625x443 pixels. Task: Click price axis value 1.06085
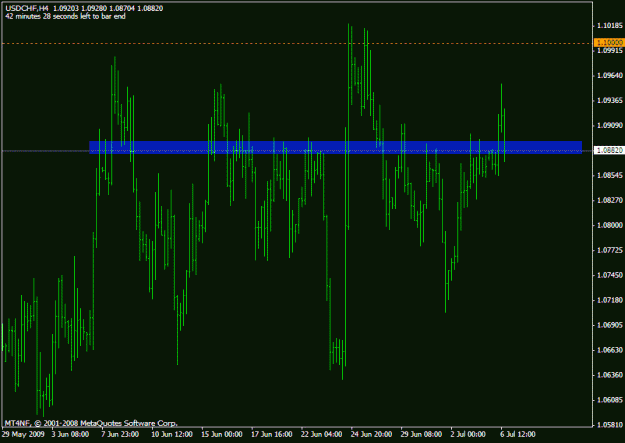pos(609,400)
